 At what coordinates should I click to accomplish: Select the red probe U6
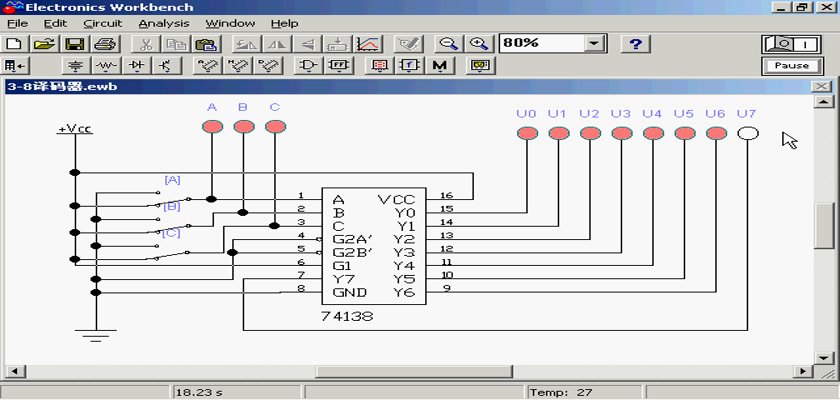coord(716,133)
